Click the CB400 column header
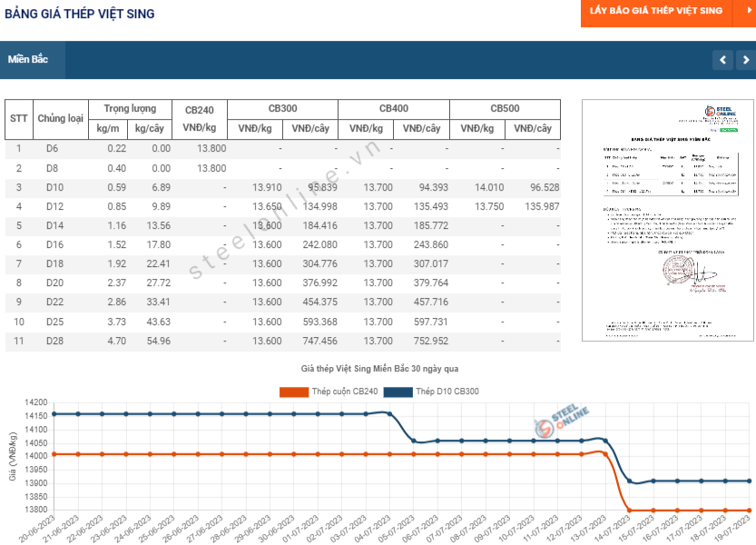Viewport: 756px width, 545px height. click(x=394, y=109)
